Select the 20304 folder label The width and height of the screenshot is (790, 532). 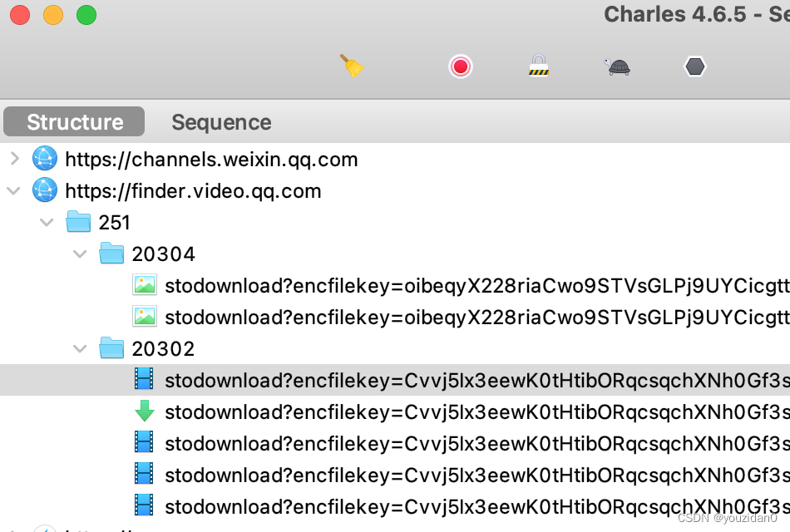163,254
